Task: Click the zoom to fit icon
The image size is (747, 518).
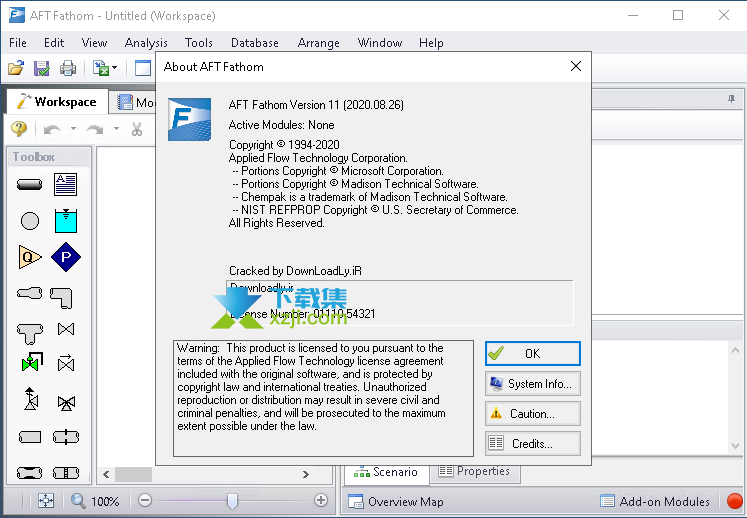Action: click(x=46, y=501)
